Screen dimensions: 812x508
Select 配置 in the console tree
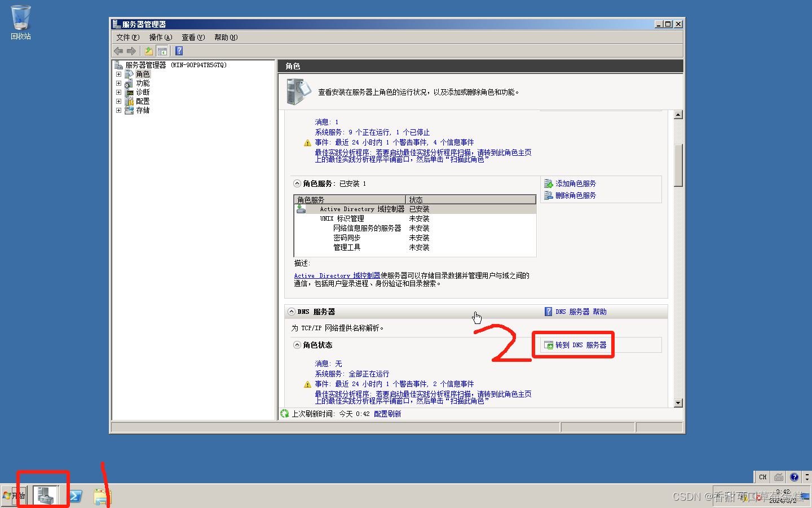point(143,102)
